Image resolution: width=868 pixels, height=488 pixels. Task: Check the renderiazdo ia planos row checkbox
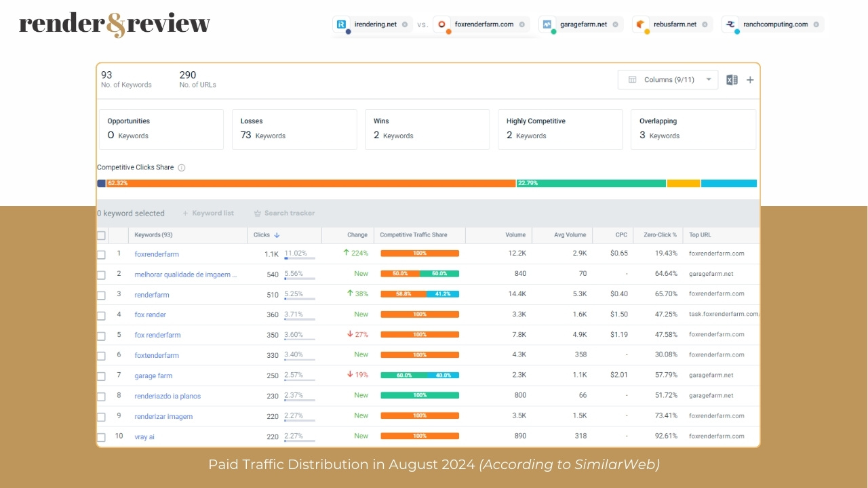pos(101,396)
